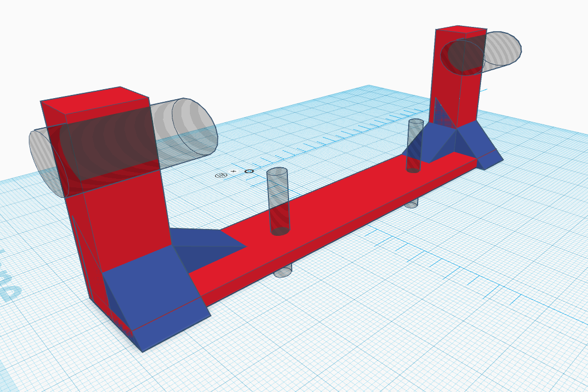This screenshot has height=392, width=588.
Task: Select the inner blue wedge beside left tower
Action: [x=206, y=247]
